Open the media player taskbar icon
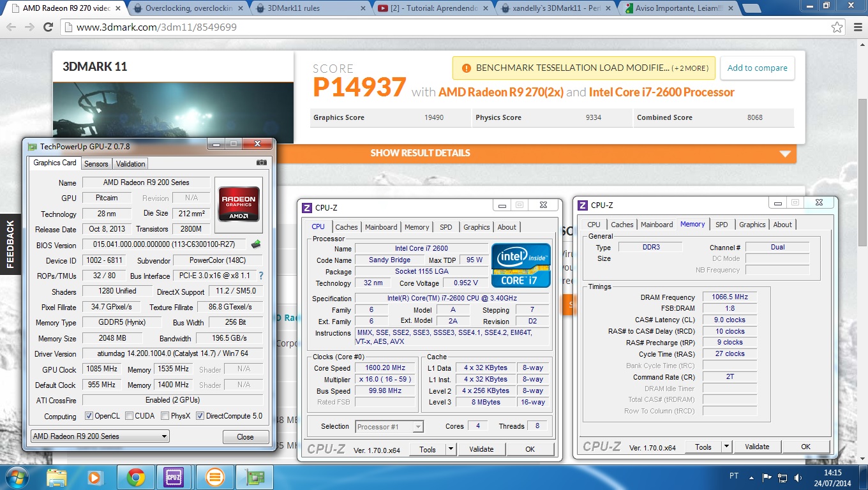The width and height of the screenshot is (868, 490). tap(95, 477)
